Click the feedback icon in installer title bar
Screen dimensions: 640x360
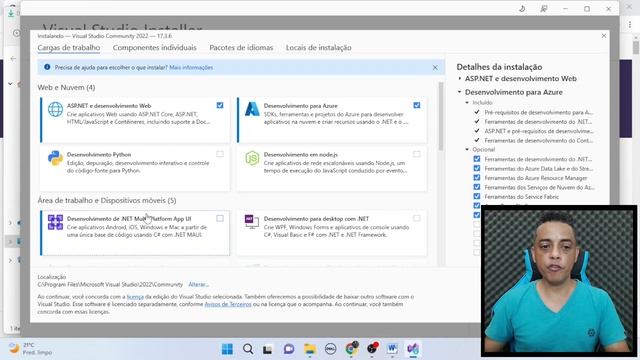pyautogui.click(x=544, y=9)
